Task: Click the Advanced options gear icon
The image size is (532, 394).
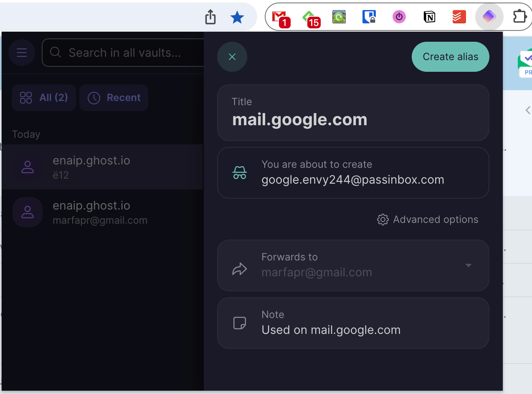Action: click(383, 220)
